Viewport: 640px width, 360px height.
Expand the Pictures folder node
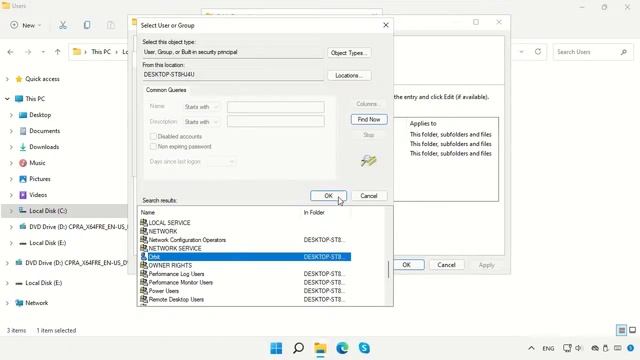coord(11,179)
